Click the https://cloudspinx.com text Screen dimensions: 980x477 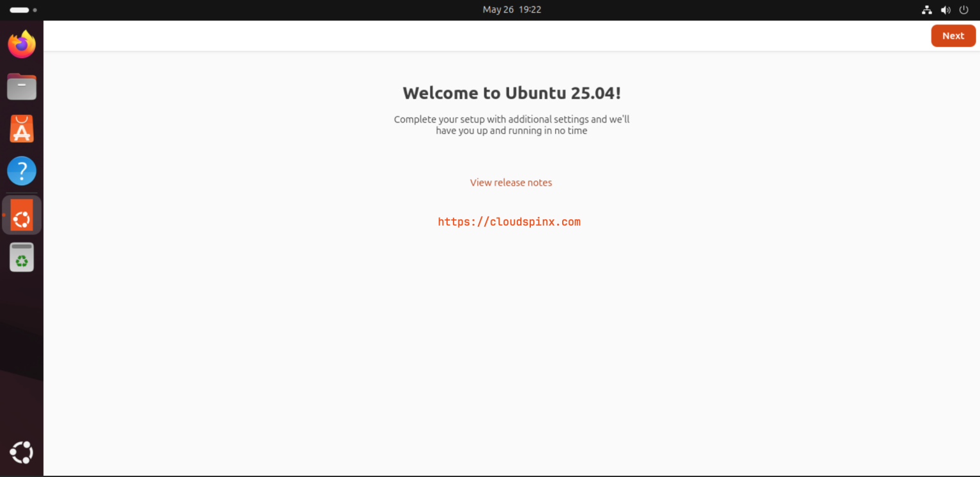pyautogui.click(x=509, y=222)
